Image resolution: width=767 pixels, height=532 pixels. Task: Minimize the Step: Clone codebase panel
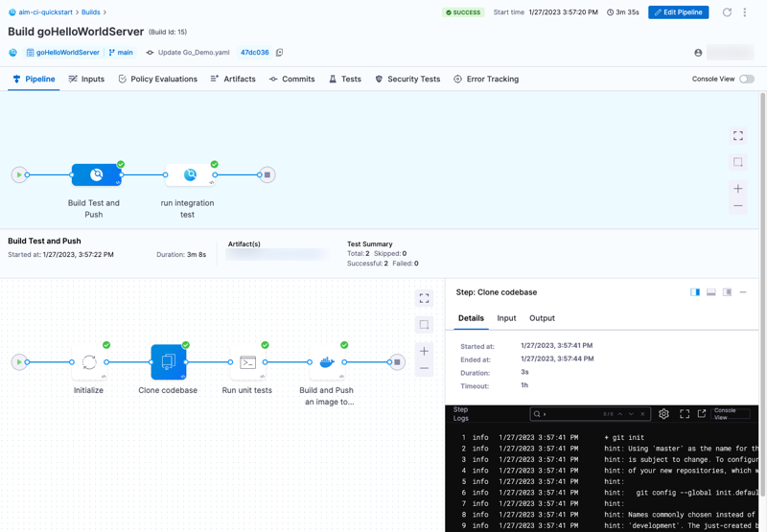click(743, 292)
